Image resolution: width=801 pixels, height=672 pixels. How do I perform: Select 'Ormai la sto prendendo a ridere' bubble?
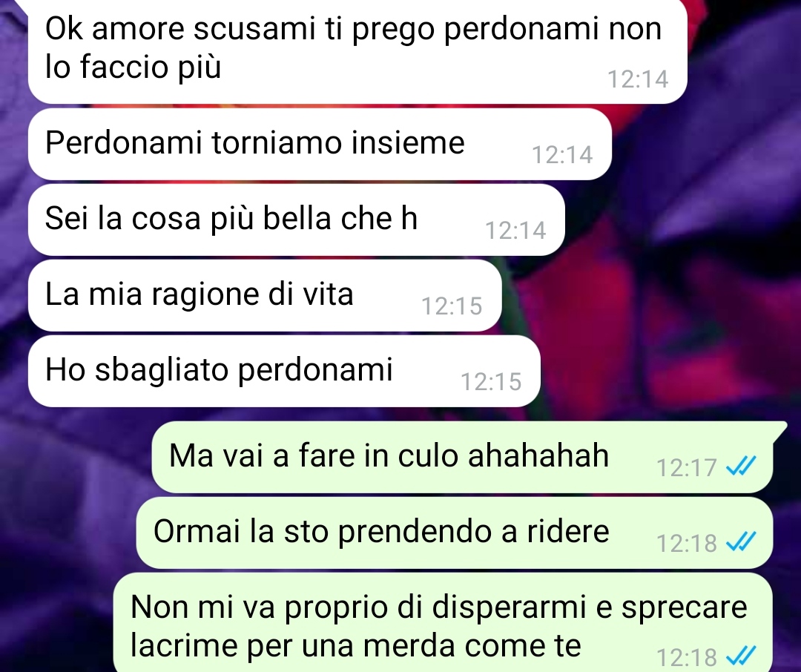(x=454, y=533)
